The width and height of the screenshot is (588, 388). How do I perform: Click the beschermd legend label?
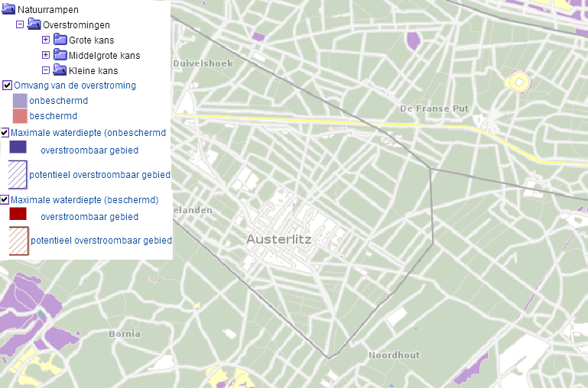point(54,116)
